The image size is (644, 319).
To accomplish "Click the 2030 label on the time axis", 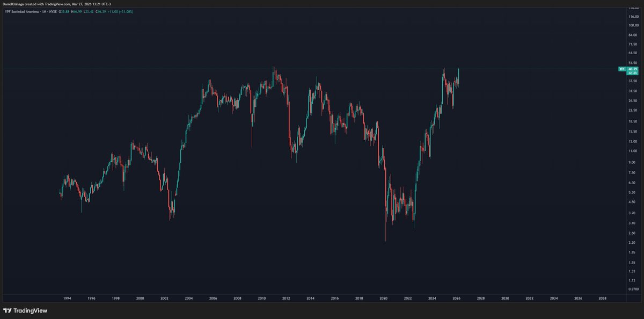I will [505, 298].
